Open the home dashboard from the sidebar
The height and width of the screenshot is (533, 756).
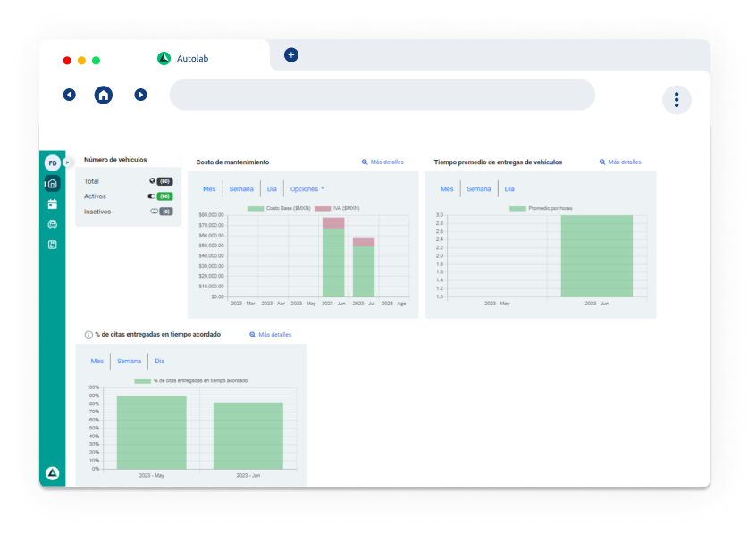[53, 181]
